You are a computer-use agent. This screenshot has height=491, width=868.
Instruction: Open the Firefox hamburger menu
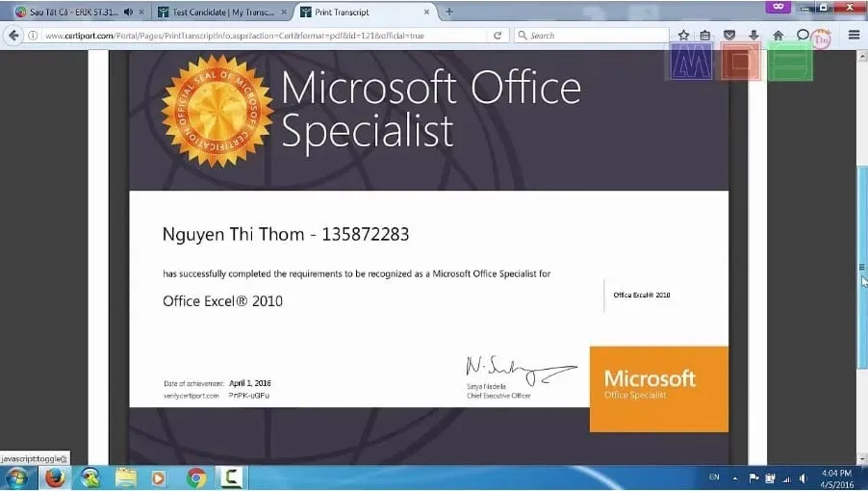point(854,35)
